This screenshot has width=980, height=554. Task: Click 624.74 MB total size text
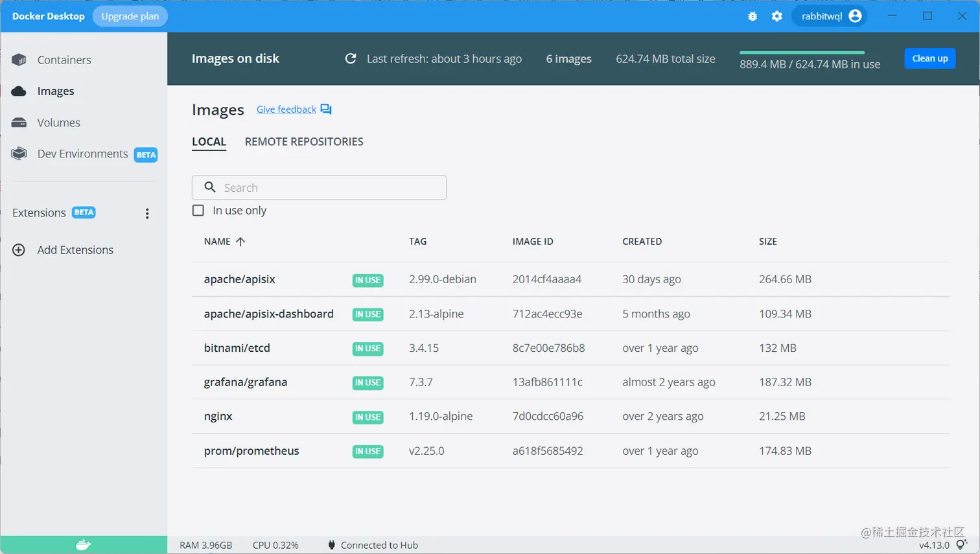click(x=665, y=59)
